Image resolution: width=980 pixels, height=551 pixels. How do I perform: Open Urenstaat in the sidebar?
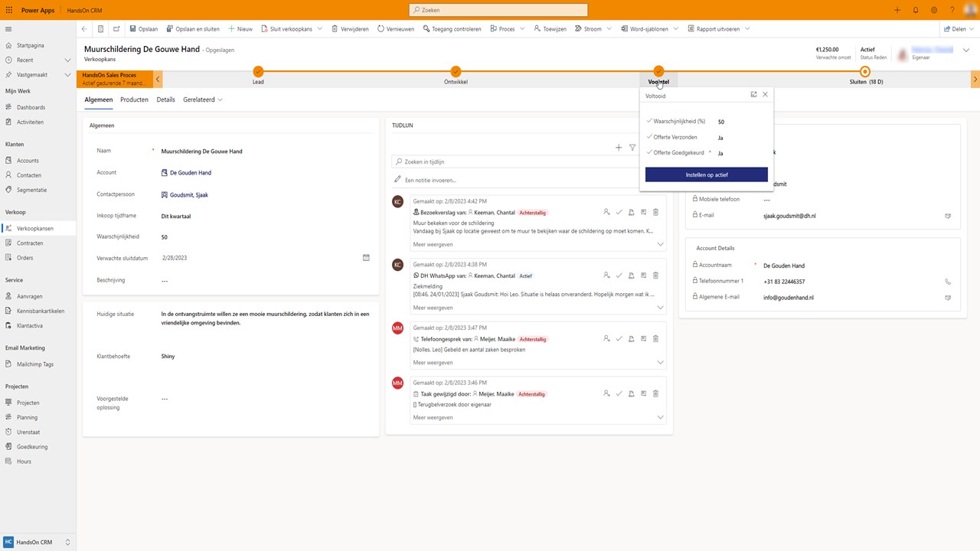[x=28, y=432]
